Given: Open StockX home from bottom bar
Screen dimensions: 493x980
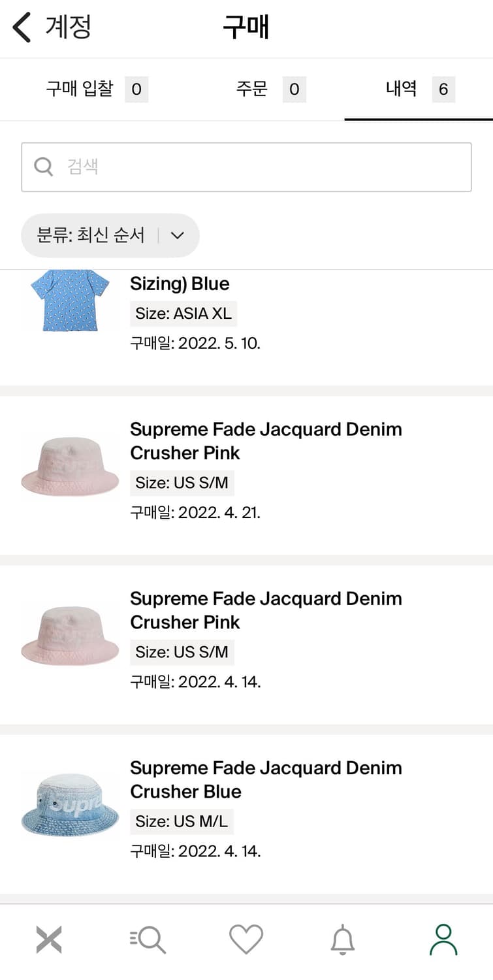Looking at the screenshot, I should (49, 940).
